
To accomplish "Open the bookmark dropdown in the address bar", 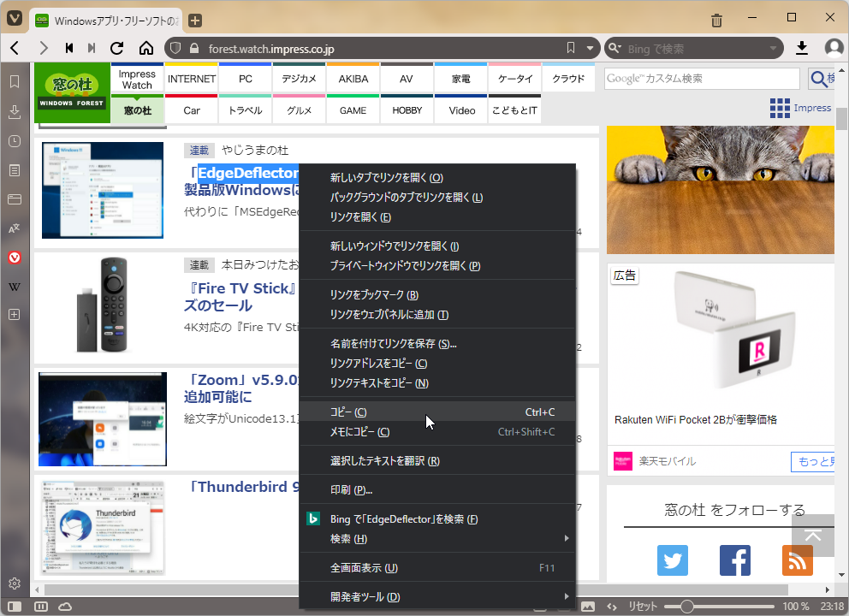I will (x=589, y=48).
